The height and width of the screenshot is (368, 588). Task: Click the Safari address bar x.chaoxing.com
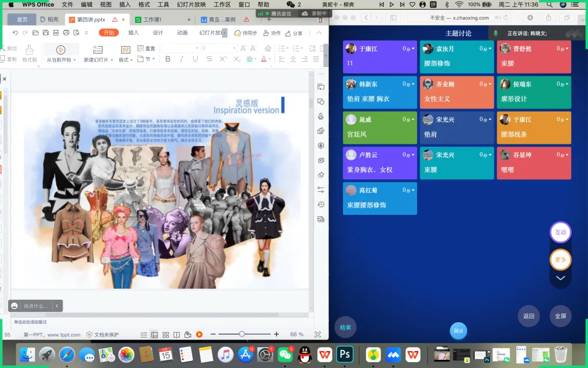pos(460,17)
